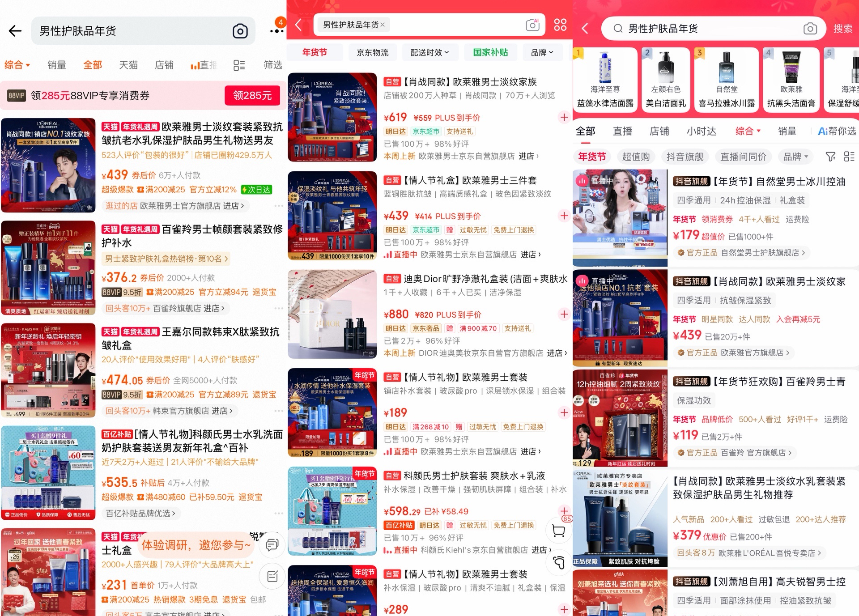Image resolution: width=859 pixels, height=616 pixels.
Task: Toggle the Douyin 超值购 filter chip
Action: (635, 157)
